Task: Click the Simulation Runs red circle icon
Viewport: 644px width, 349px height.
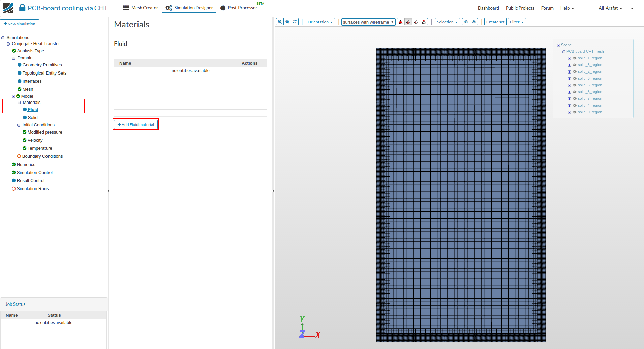Action: tap(14, 189)
